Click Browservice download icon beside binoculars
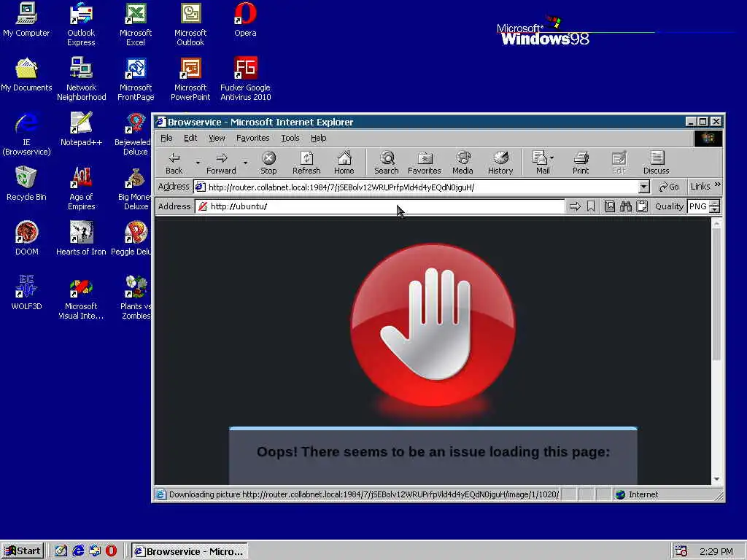The image size is (747, 560). [x=609, y=206]
